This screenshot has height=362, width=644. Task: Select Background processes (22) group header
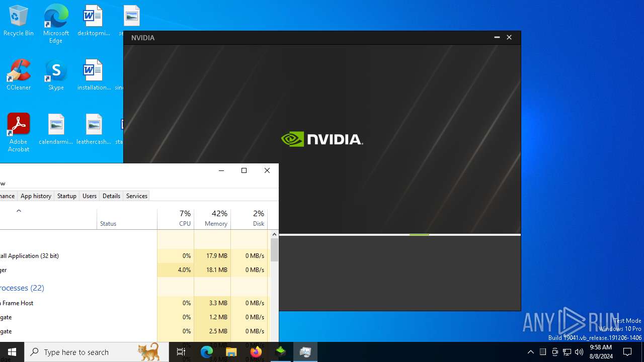(x=22, y=288)
